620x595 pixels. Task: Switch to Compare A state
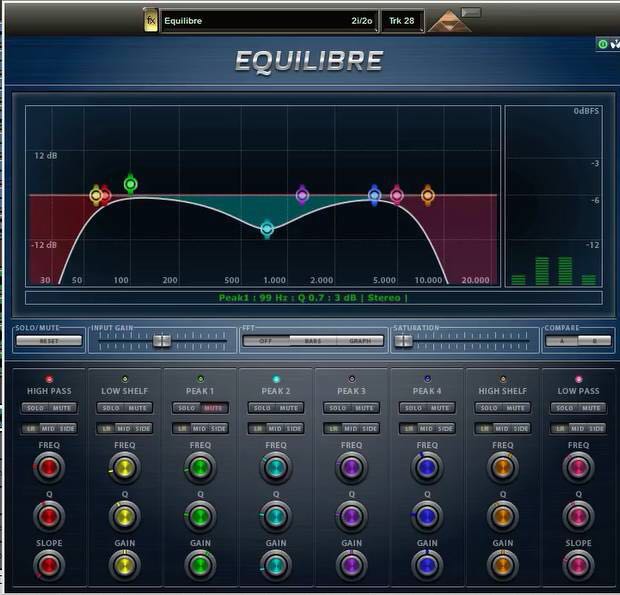click(x=561, y=340)
